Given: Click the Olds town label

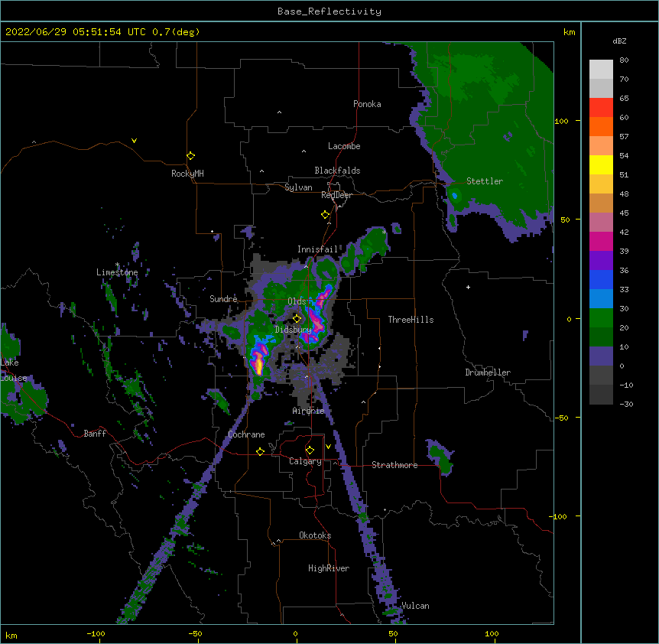Looking at the screenshot, I should pos(297,301).
